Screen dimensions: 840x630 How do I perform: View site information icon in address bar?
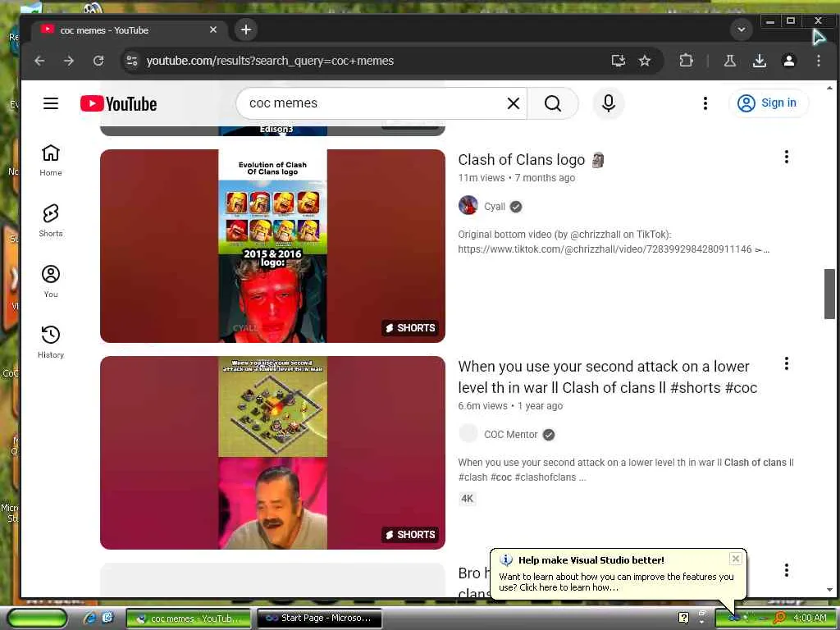[132, 61]
